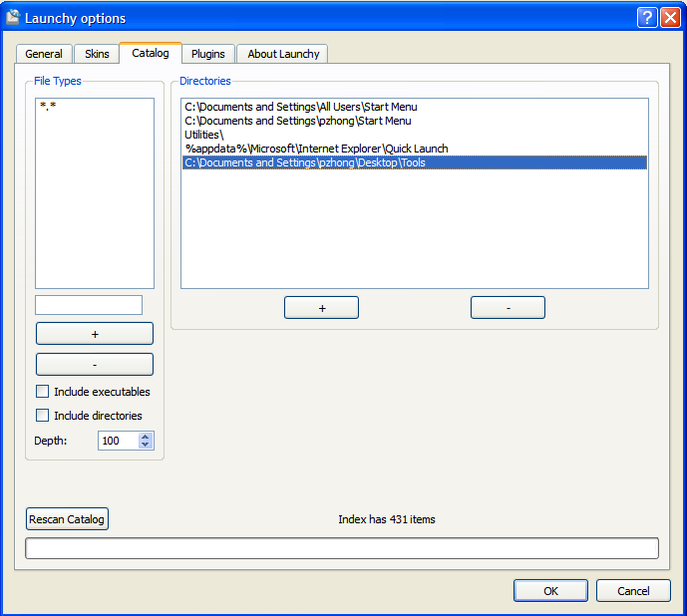
Task: Remove file type with the minus button
Action: coord(95,365)
